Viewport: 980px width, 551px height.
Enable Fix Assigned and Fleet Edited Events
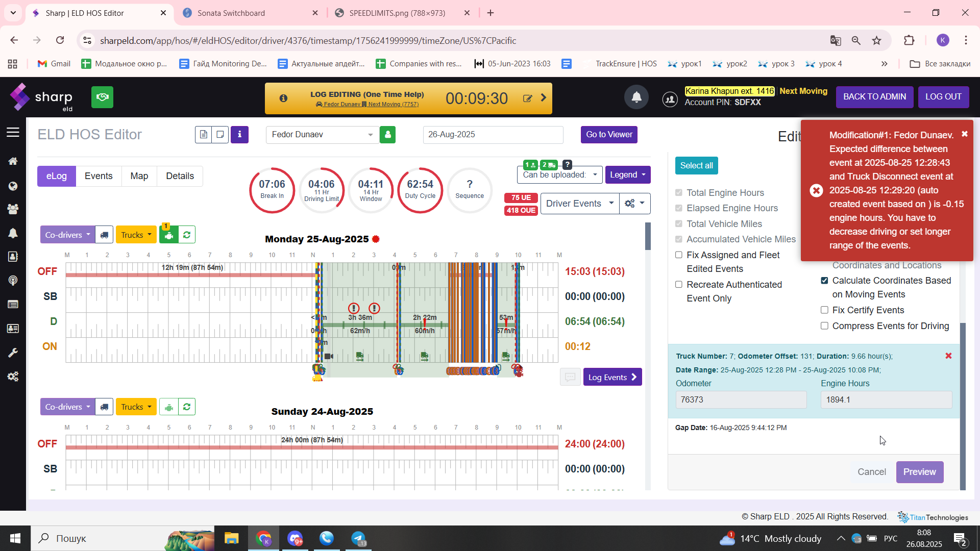click(x=679, y=255)
